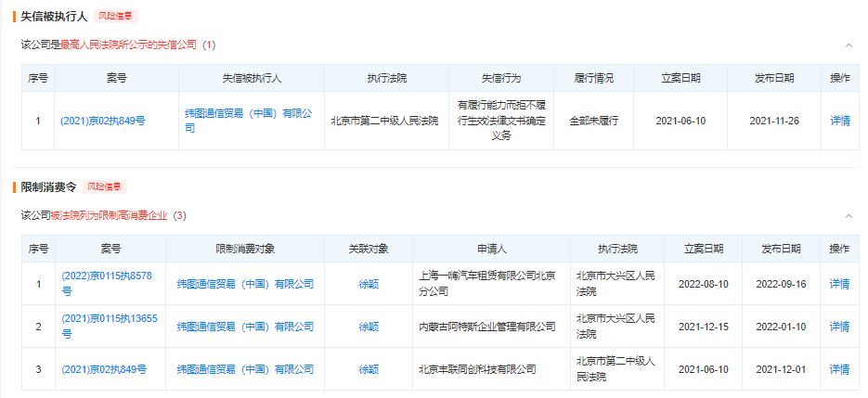Open 纬图通信贸易 company link in 失信被执行人 table
The height and width of the screenshot is (398, 868).
point(249,121)
